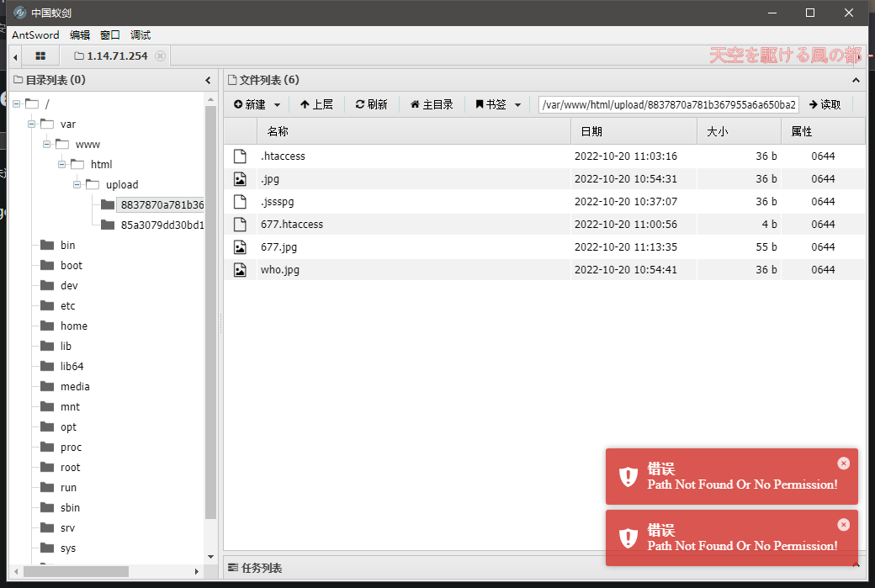Click the 读取 read path button
875x588 pixels.
click(x=825, y=104)
